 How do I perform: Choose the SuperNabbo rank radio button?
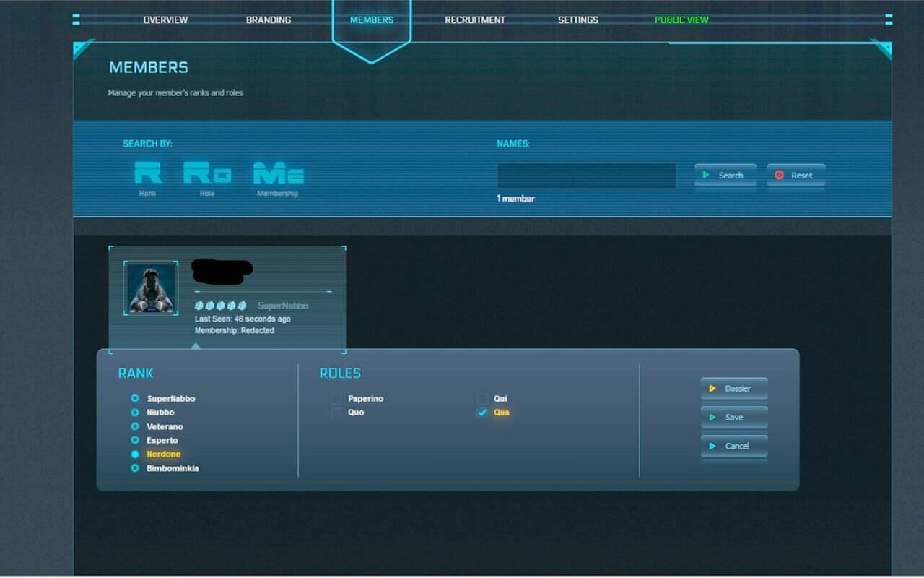tap(135, 398)
